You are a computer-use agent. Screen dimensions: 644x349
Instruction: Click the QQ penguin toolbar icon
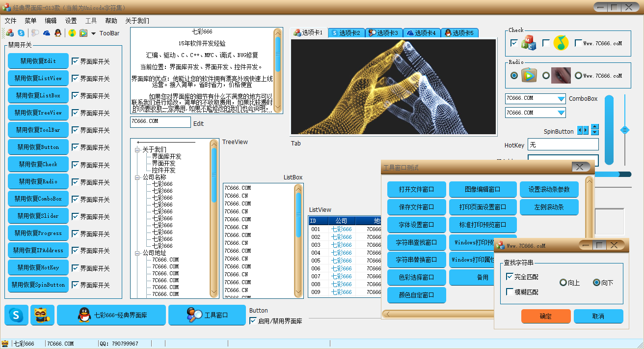[58, 33]
